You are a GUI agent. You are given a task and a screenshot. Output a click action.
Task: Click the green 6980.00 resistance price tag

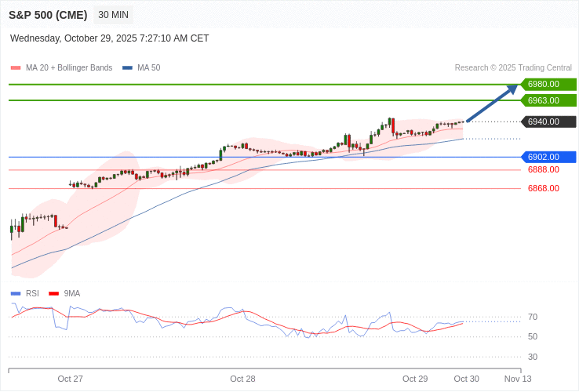click(x=548, y=84)
